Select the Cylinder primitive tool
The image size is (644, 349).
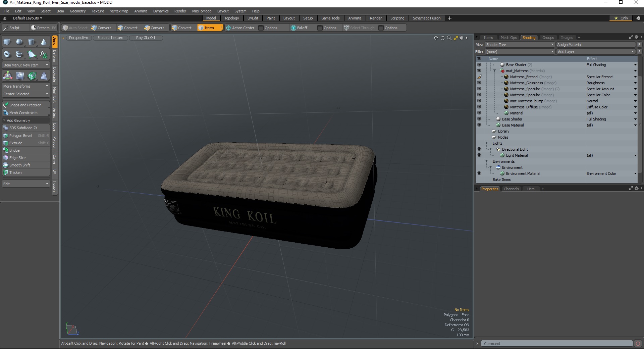pos(32,42)
